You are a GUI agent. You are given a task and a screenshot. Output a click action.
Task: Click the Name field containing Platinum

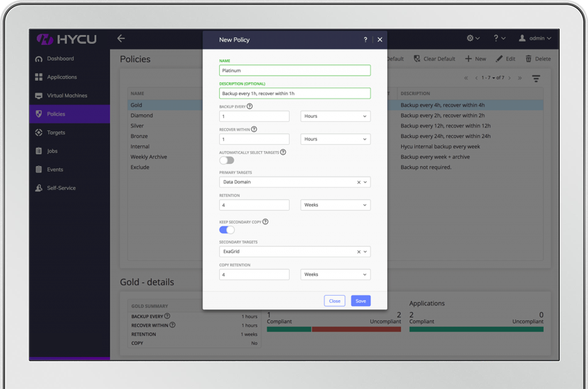tap(295, 71)
